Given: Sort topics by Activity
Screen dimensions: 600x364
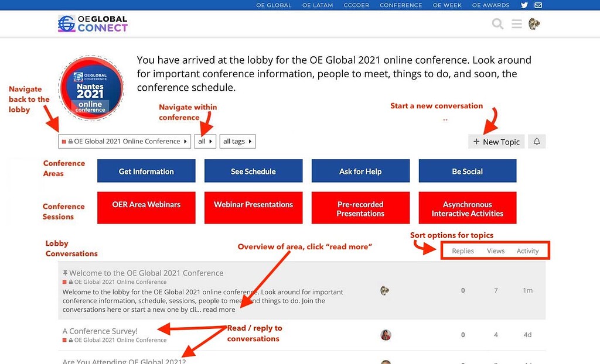Looking at the screenshot, I should pos(528,250).
